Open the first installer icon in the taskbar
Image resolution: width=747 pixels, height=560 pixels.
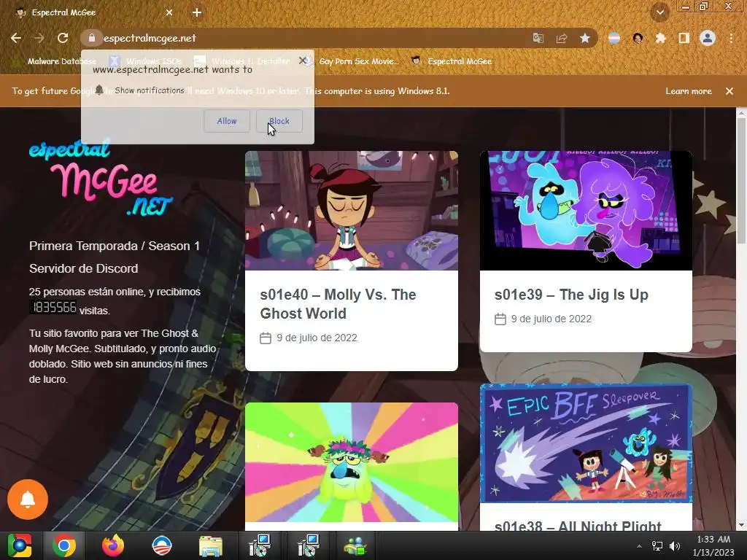[260, 545]
